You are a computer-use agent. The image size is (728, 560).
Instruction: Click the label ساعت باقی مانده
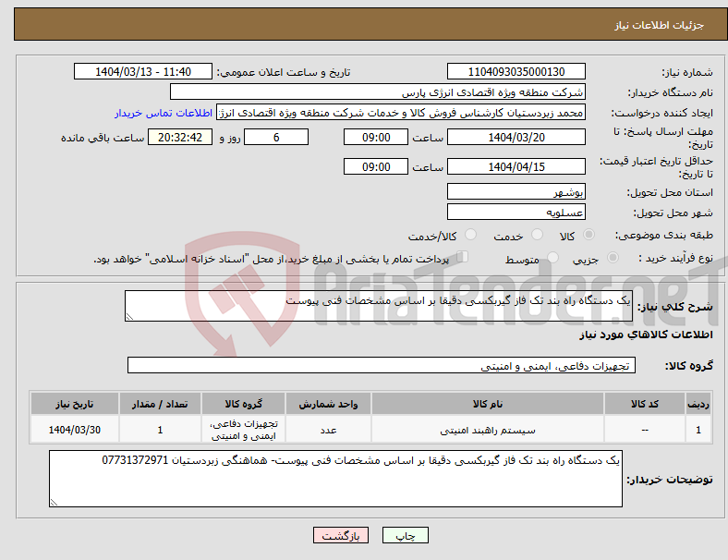[103, 138]
